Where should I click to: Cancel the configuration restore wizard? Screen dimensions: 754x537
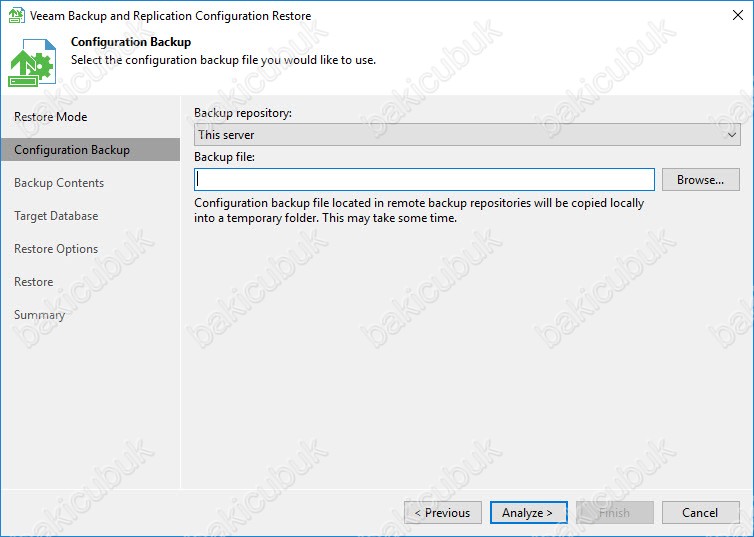(x=701, y=513)
